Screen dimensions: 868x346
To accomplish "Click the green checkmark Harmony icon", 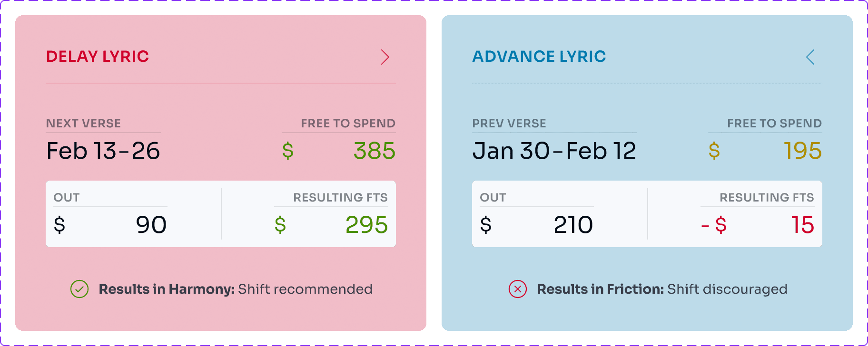I will (79, 289).
